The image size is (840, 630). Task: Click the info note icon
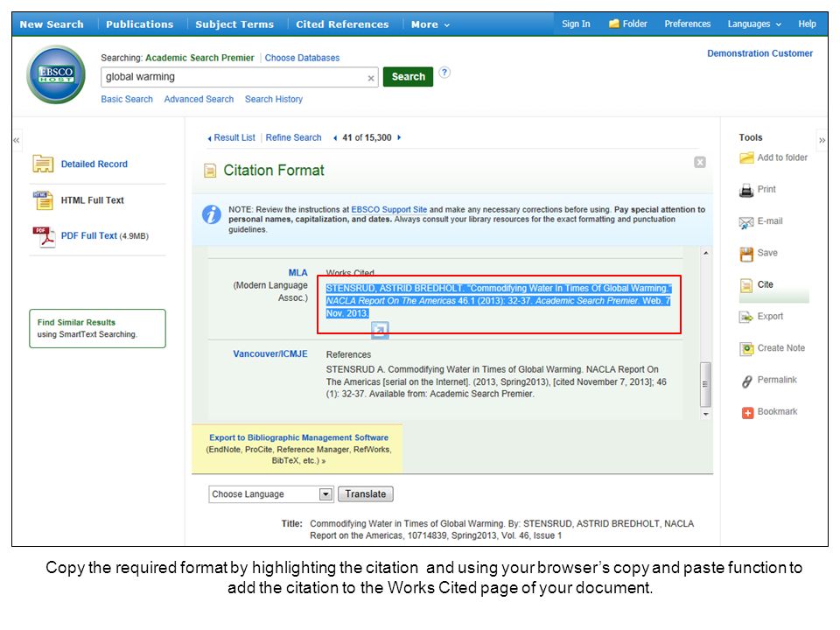click(212, 214)
